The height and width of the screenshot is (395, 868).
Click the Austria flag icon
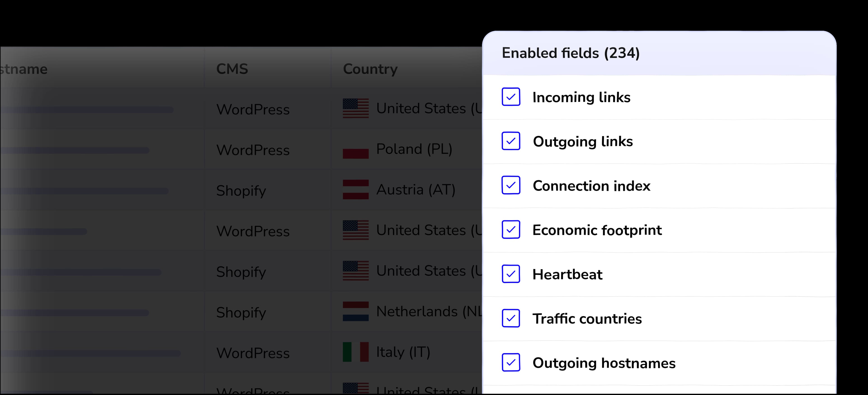[x=356, y=190]
